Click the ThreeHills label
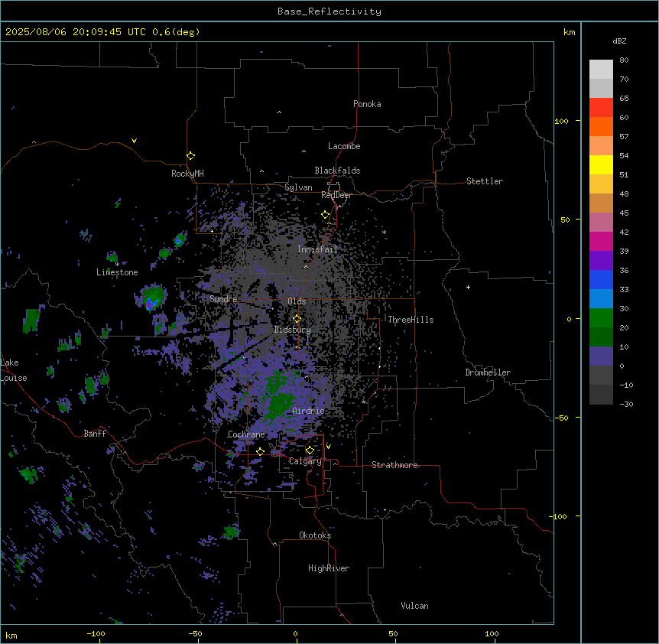The image size is (659, 644). tap(411, 320)
